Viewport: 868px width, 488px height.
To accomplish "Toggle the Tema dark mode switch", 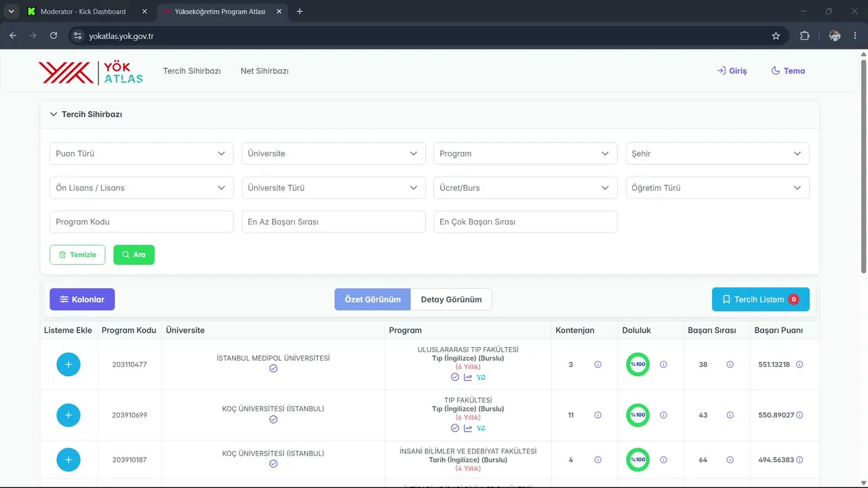I will pos(788,71).
